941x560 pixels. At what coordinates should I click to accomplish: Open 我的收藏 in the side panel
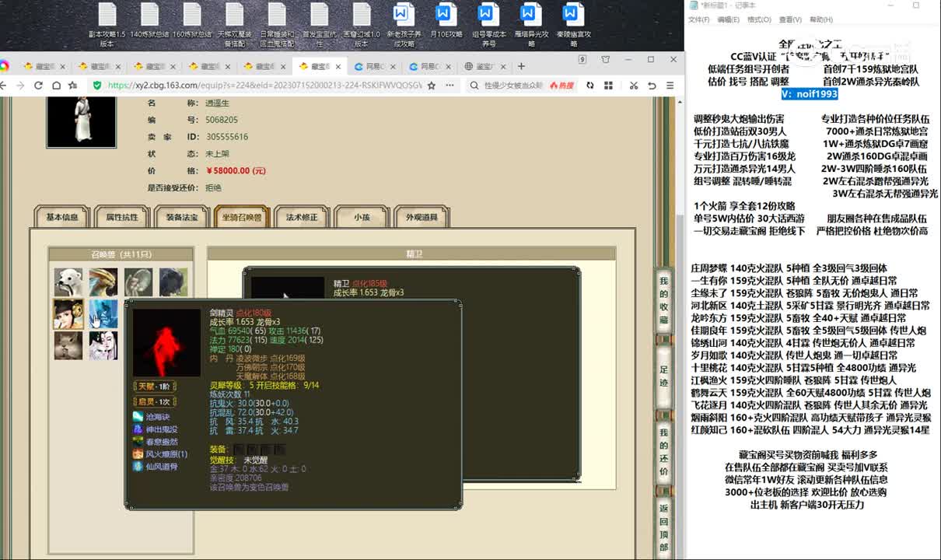coord(663,300)
